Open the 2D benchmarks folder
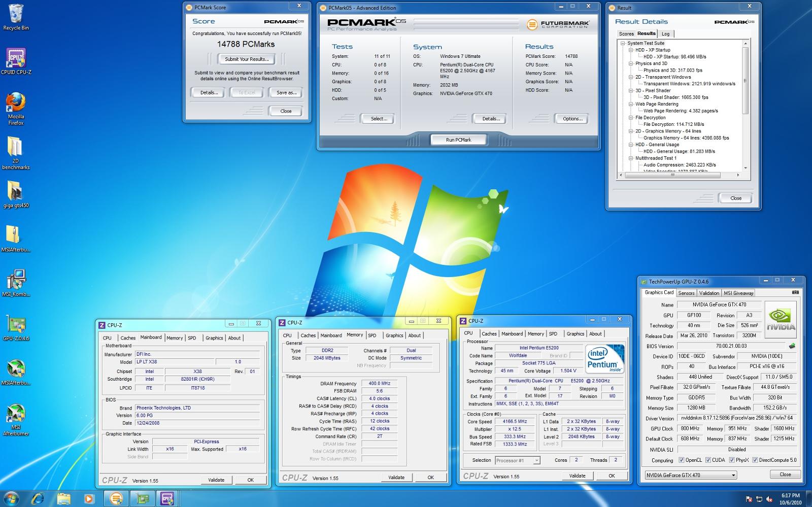 point(16,152)
